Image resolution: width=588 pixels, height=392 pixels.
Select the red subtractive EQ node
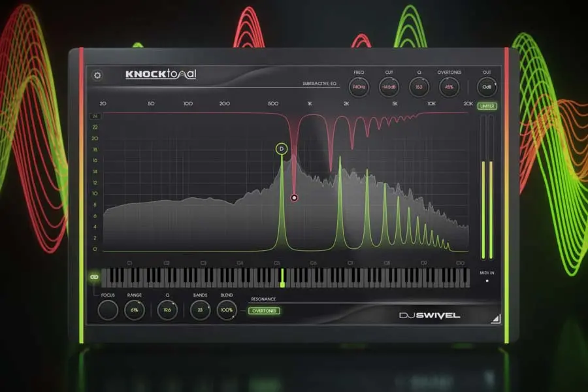(x=295, y=198)
